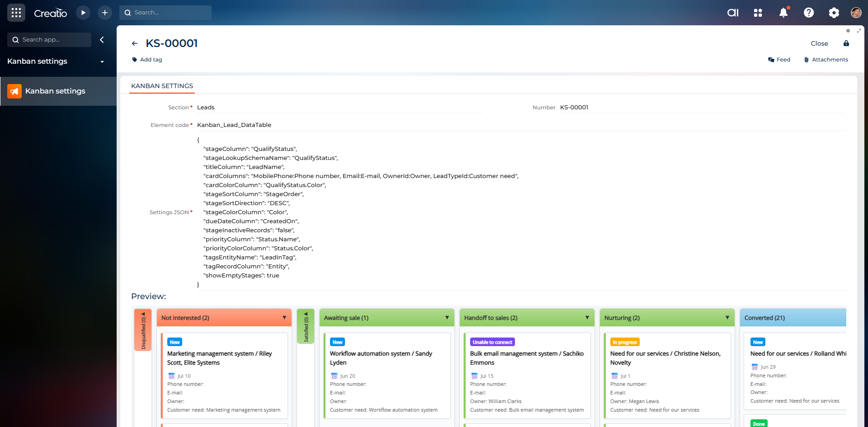
Task: Click the Element code field Kanban_Lead_DataTable
Action: [x=521, y=125]
